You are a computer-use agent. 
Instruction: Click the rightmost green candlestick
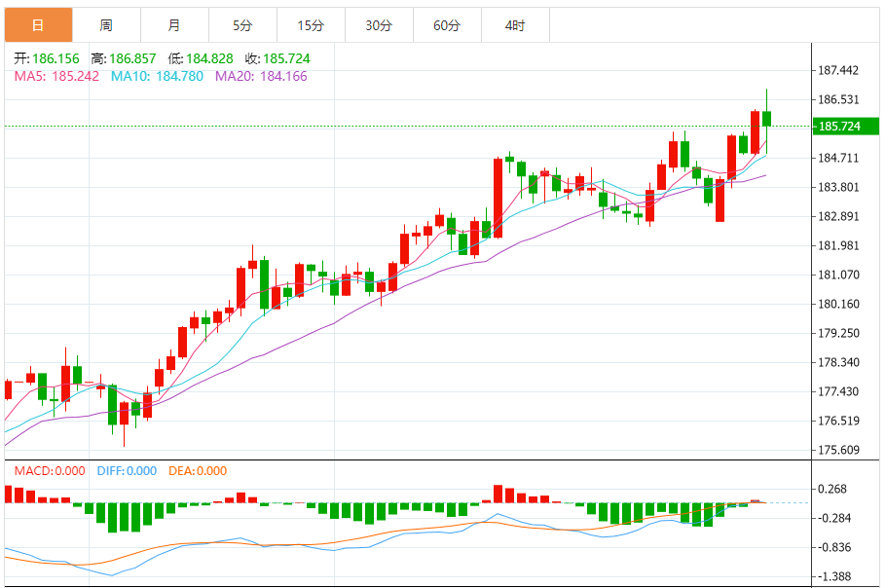767,118
